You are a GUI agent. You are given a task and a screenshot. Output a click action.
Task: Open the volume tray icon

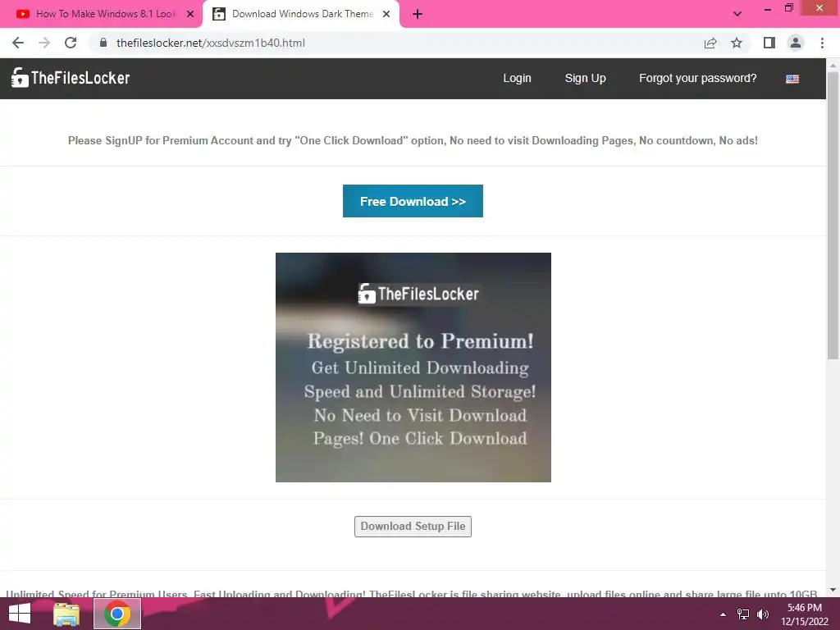pos(763,614)
